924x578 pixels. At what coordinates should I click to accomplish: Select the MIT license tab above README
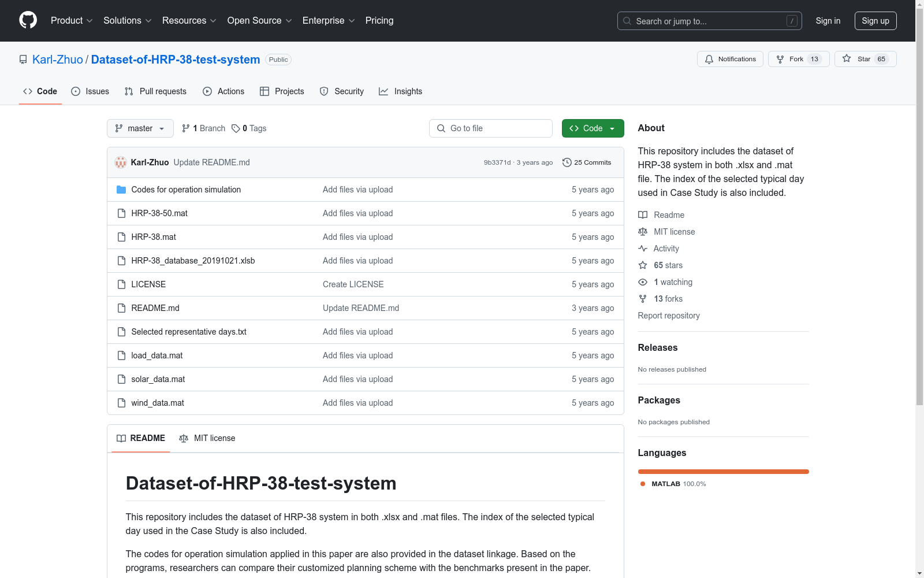tap(207, 438)
